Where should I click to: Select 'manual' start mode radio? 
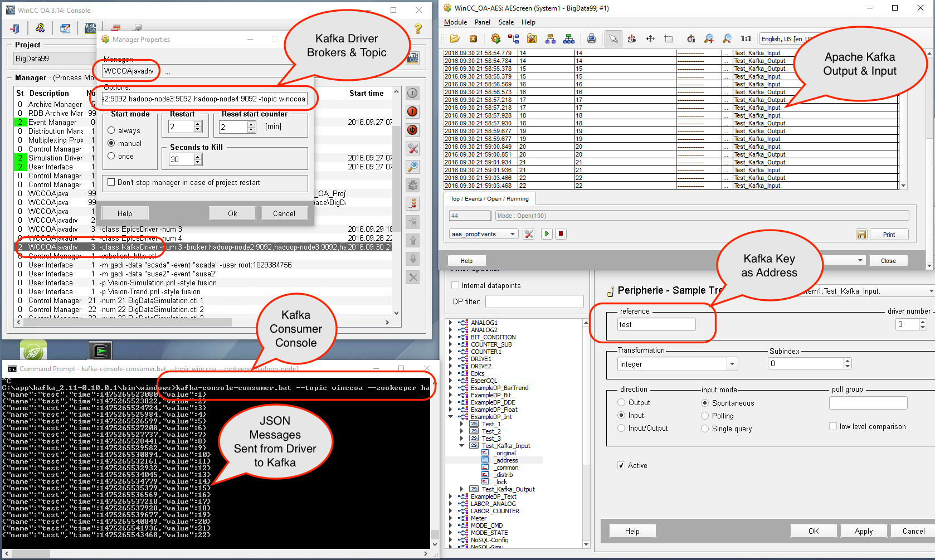pos(111,143)
